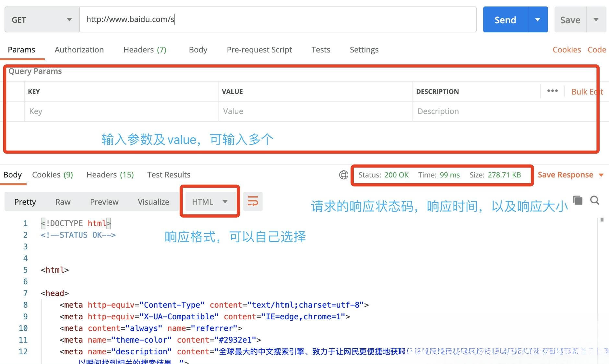
Task: Click the X-UA-Compatible meta line 9
Action: [x=205, y=317]
